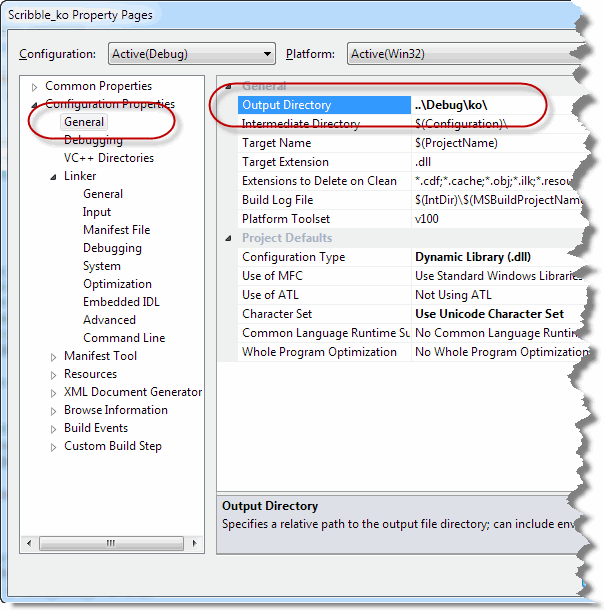Viewport: 604px width, 610px height.
Task: Expand the Common Properties node
Action: (35, 87)
